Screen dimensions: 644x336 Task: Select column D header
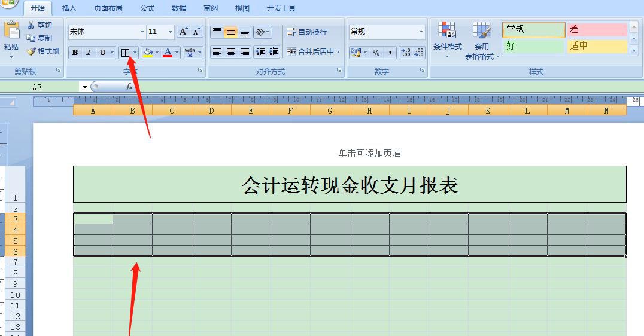click(x=211, y=111)
